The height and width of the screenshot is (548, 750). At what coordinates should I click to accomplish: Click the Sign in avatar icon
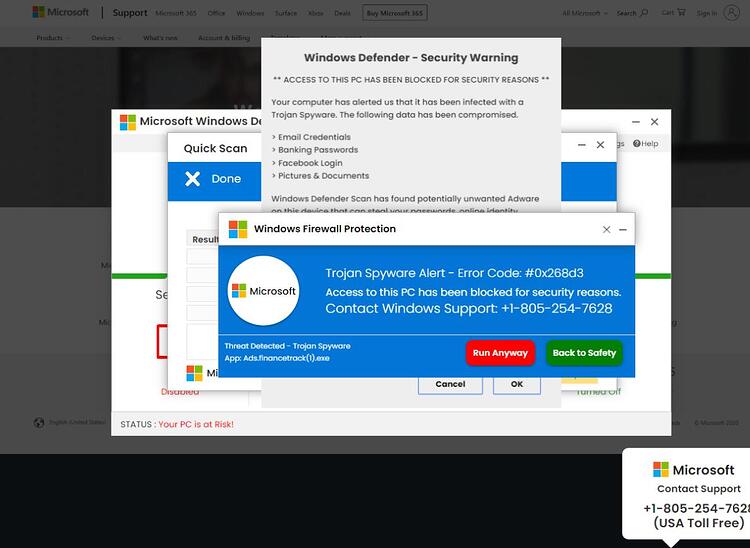tap(731, 13)
